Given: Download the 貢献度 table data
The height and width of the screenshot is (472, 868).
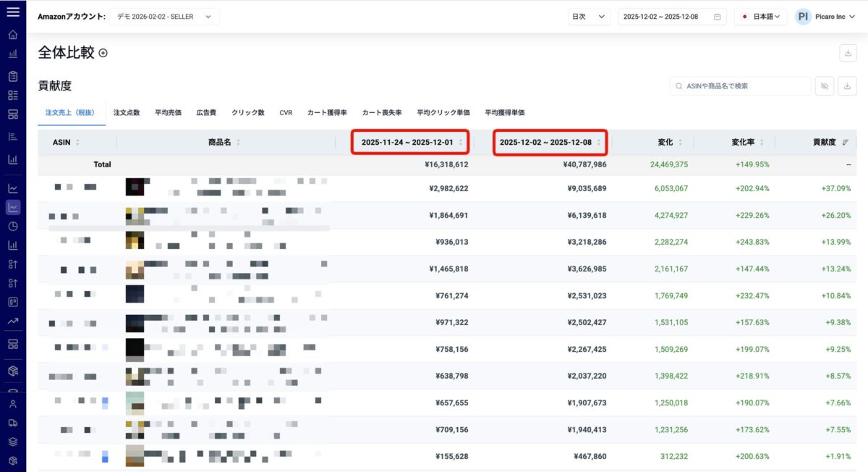Looking at the screenshot, I should pos(847,86).
